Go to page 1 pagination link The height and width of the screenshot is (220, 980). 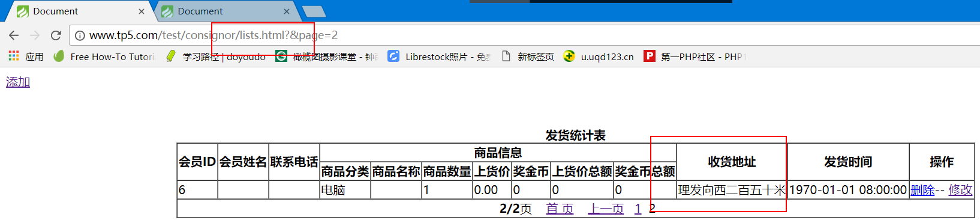click(638, 209)
